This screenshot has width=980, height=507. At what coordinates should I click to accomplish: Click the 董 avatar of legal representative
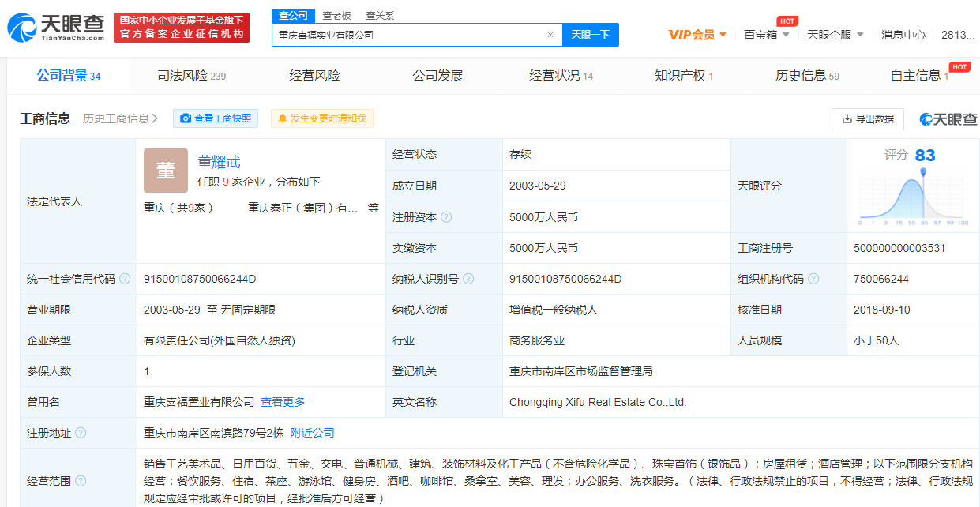[x=166, y=171]
